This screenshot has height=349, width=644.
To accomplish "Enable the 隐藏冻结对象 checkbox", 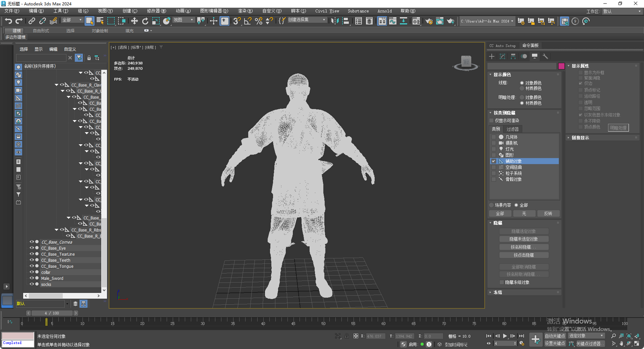I will 502,282.
